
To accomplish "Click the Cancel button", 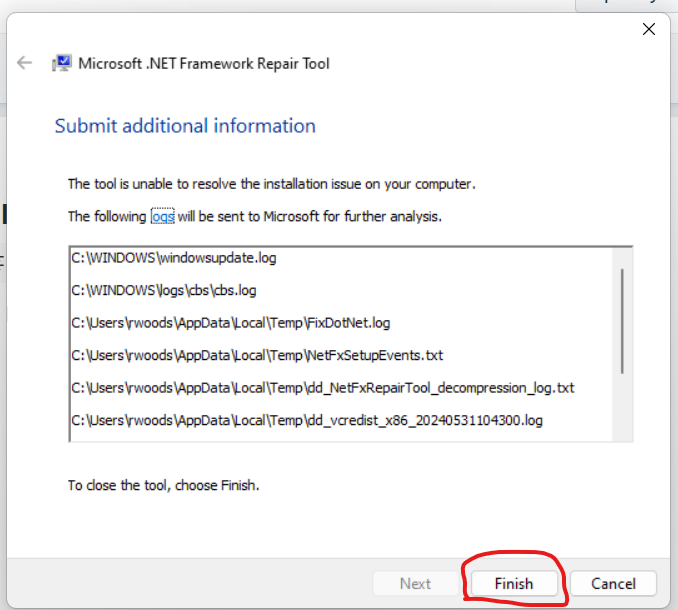I will [x=613, y=584].
